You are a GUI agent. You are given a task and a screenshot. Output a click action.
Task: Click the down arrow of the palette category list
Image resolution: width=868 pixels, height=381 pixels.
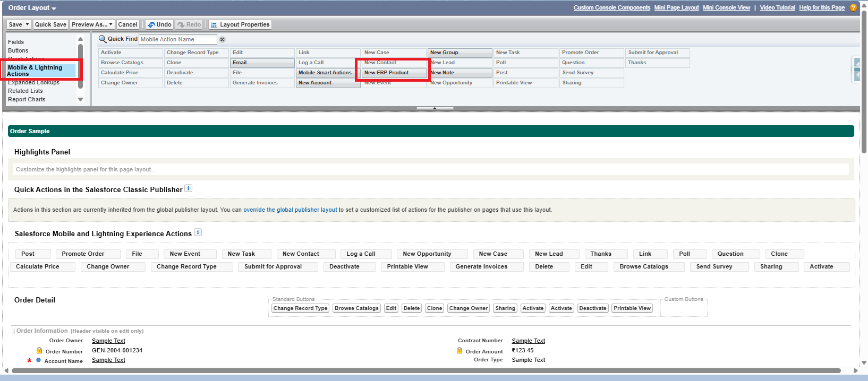point(81,99)
